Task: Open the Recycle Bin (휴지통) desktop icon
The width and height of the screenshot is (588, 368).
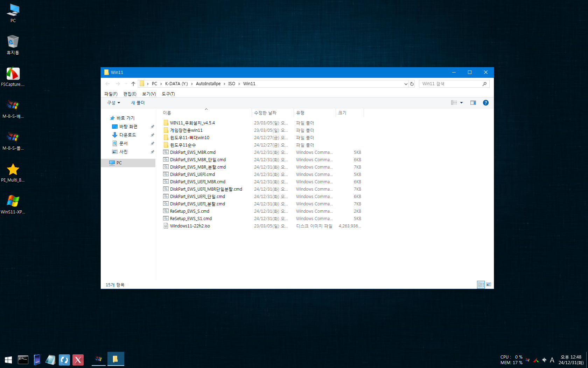Action: tap(13, 45)
